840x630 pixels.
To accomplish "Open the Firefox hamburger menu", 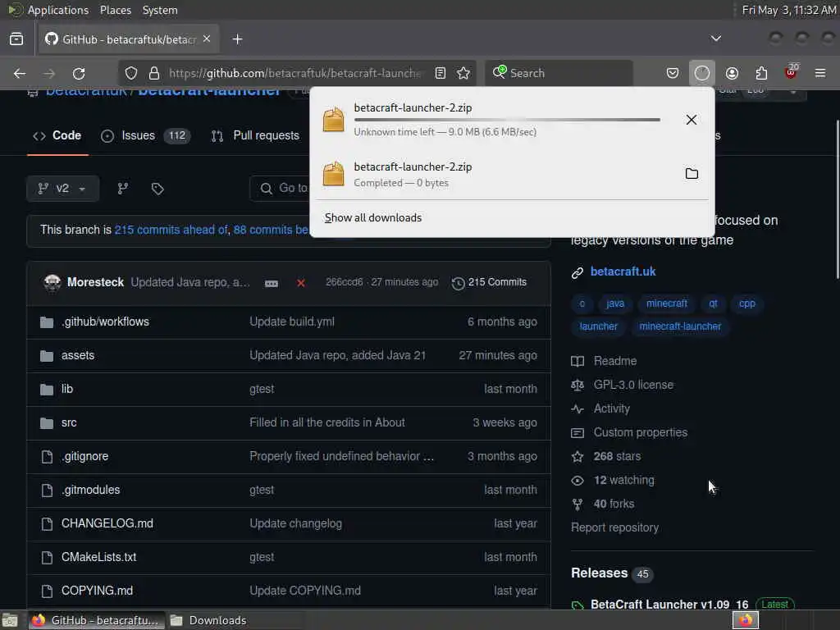I will point(820,73).
